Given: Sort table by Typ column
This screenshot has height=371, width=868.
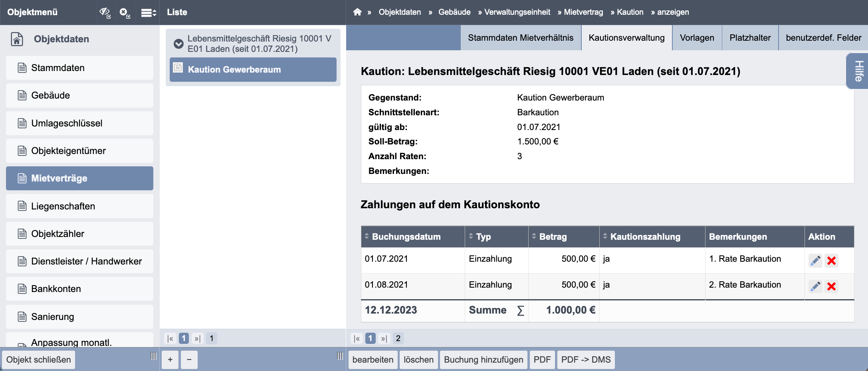Looking at the screenshot, I should [x=497, y=237].
